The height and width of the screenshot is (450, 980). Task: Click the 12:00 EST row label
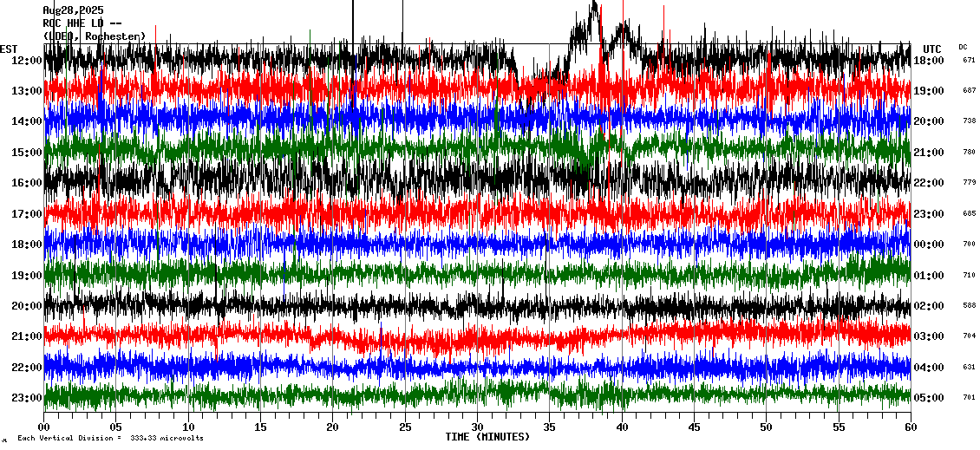[26, 61]
